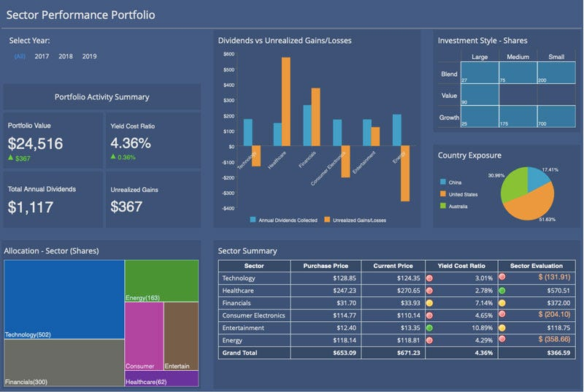Click the red Sector Evaluation dot for Energy
Viewport: 584px width, 392px height.
pyautogui.click(x=502, y=341)
